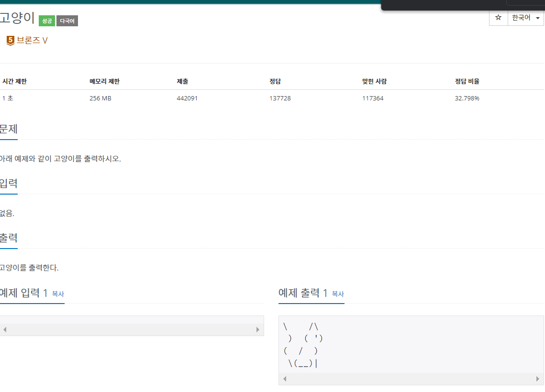Click the green 성공 label
545x392 pixels.
click(47, 21)
